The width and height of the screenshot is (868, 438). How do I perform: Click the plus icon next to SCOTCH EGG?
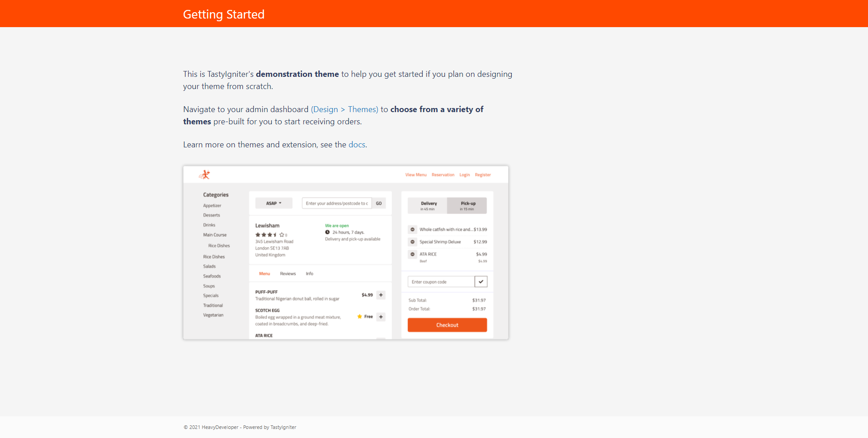tap(381, 317)
